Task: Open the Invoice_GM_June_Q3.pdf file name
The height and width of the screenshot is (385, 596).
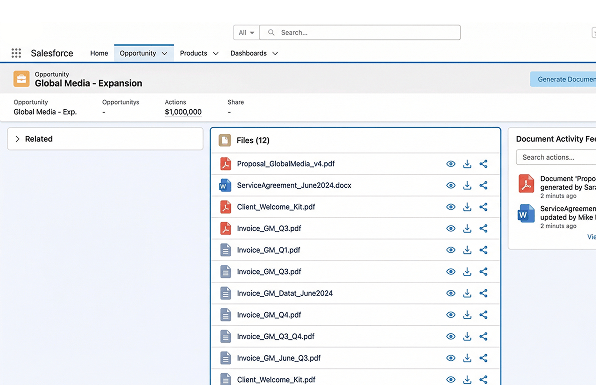Action: [x=279, y=358]
